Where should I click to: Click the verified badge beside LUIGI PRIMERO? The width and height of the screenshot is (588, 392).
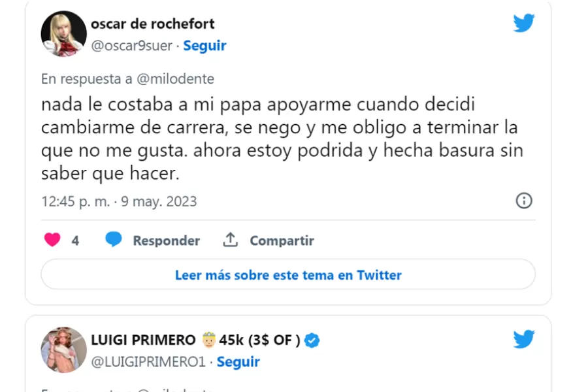tap(312, 340)
